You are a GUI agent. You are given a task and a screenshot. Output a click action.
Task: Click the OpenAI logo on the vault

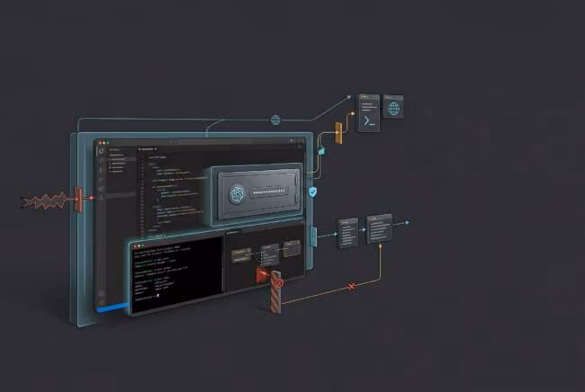237,194
